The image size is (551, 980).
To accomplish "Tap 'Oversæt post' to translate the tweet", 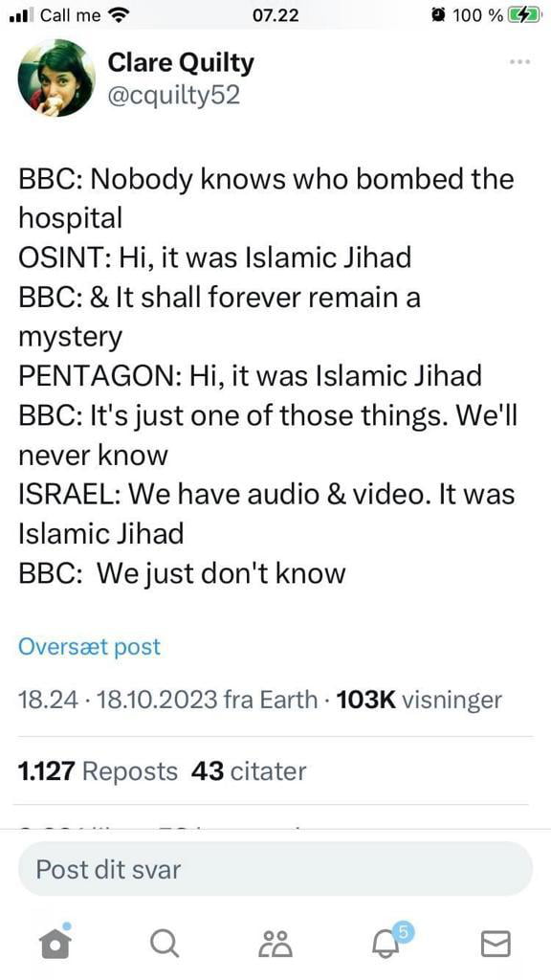I will pos(88,647).
